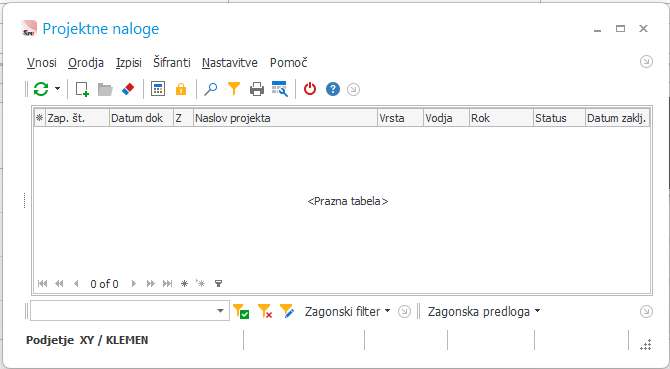Open the Orodja menu
The width and height of the screenshot is (670, 369).
[x=86, y=63]
